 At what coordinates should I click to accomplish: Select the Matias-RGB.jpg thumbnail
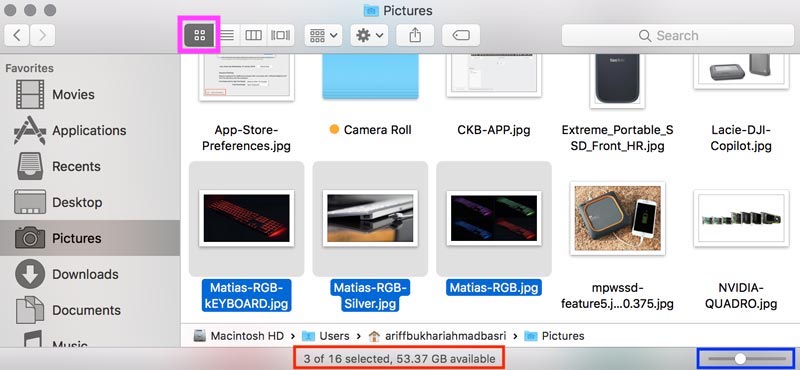click(x=494, y=218)
